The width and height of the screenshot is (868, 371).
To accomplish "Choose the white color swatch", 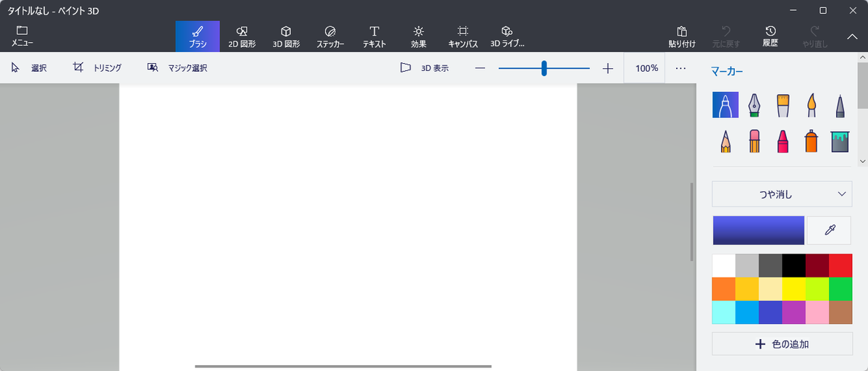I will click(724, 265).
